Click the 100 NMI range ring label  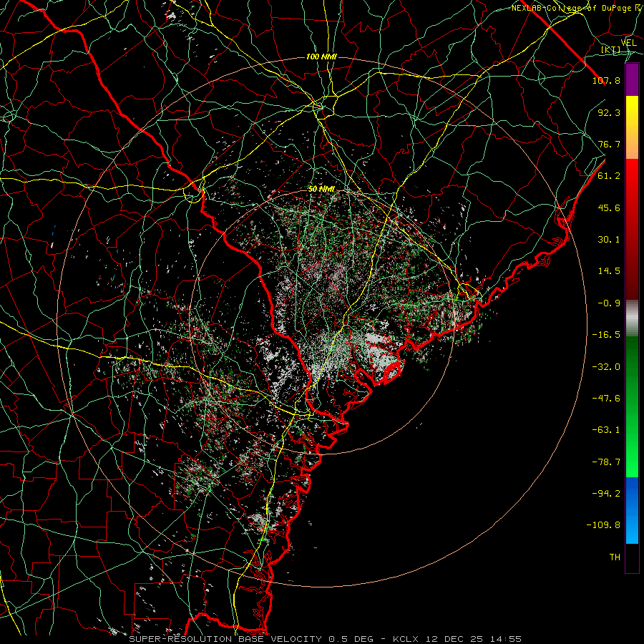[x=321, y=57]
